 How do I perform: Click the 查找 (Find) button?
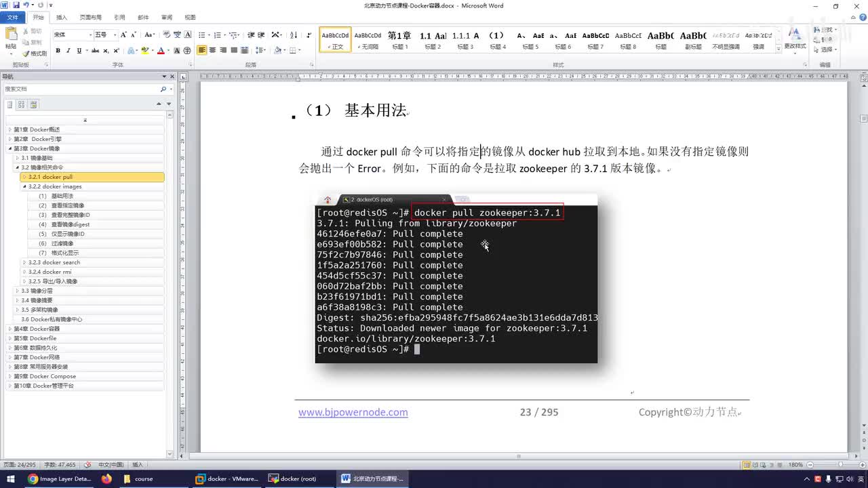point(827,30)
